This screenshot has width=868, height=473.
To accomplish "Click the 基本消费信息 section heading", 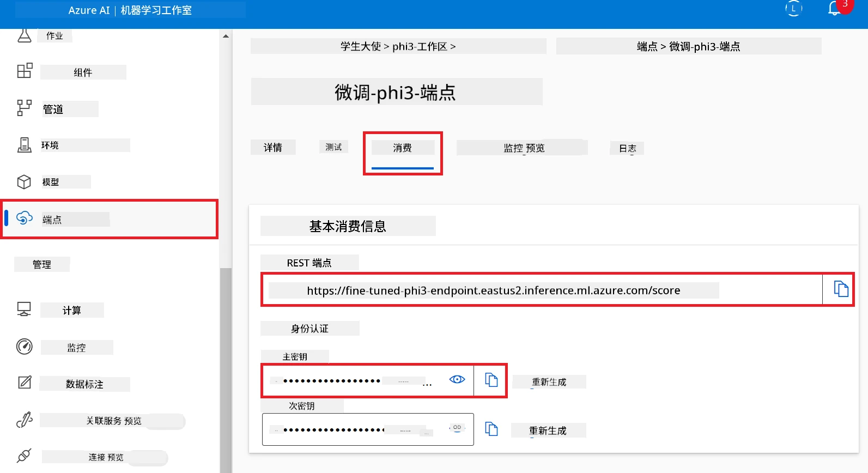I will pyautogui.click(x=348, y=226).
